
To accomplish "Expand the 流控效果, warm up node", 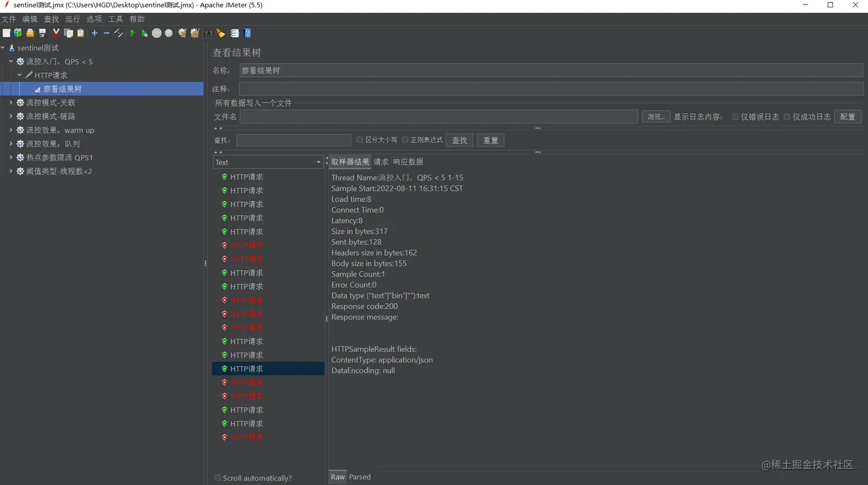I will 11,130.
